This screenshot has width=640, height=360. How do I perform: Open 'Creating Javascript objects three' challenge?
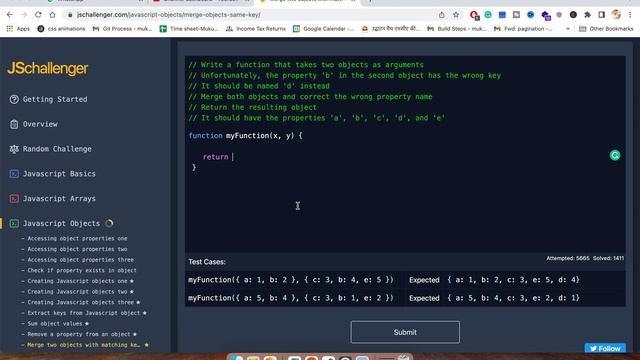pos(81,302)
